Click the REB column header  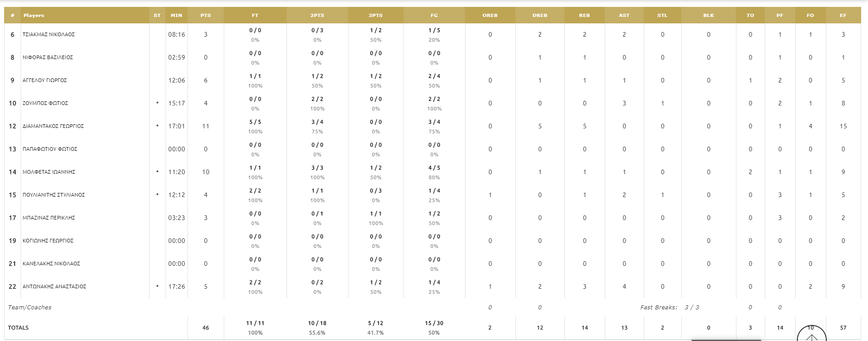click(584, 16)
